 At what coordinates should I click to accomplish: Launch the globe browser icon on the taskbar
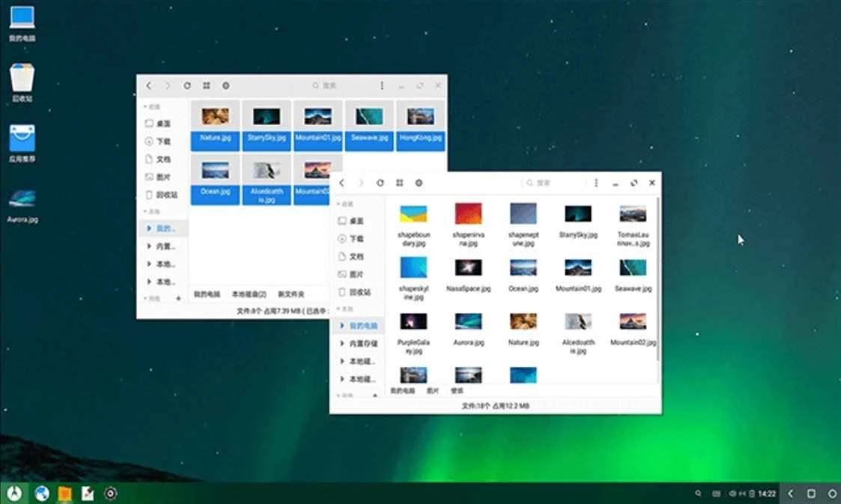pyautogui.click(x=42, y=493)
